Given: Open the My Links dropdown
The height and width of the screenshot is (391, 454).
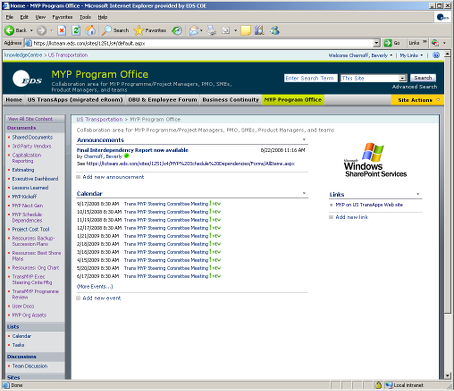Looking at the screenshot, I should 411,55.
